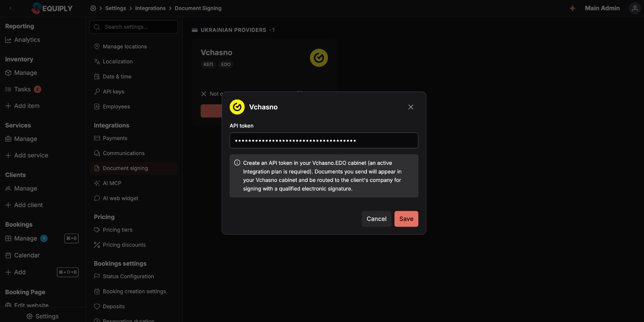This screenshot has height=322, width=644.
Task: Open Status Configuration settings
Action: (124, 277)
